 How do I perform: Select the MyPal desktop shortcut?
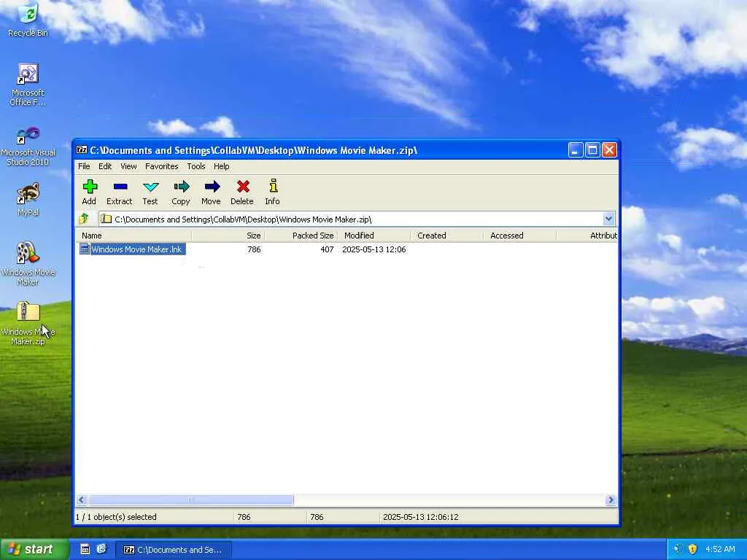pos(28,200)
